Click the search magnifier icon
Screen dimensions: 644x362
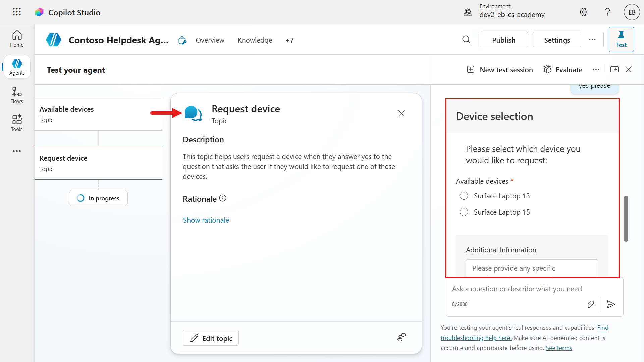click(466, 40)
